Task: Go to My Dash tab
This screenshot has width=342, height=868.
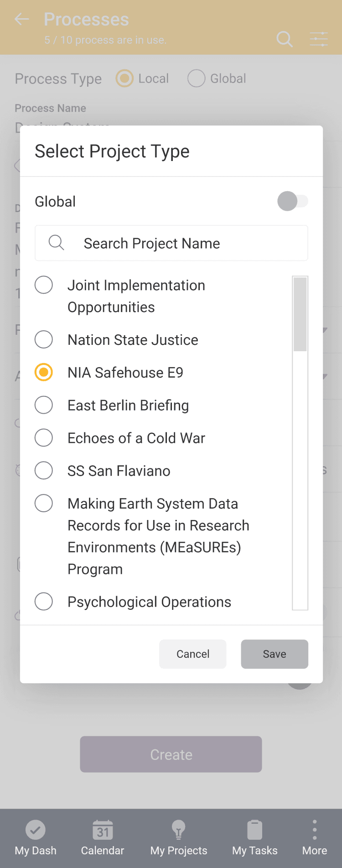Action: (x=36, y=838)
